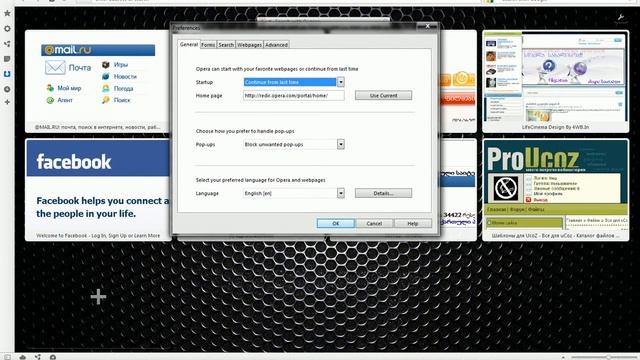Open the facebook Speed Dial thumbnail
This screenshot has width=640, height=360.
98,190
